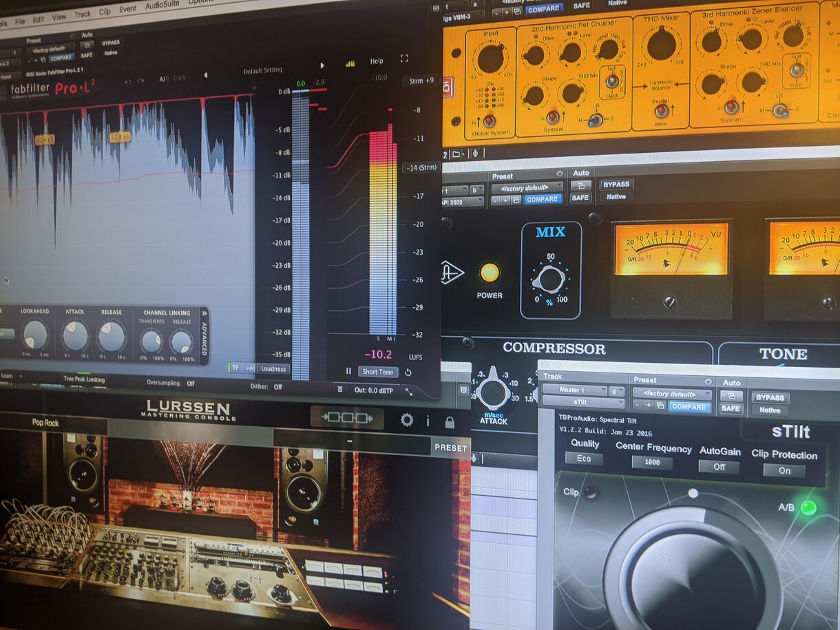Open the API 2500 factory default preset dropdown

tap(528, 187)
